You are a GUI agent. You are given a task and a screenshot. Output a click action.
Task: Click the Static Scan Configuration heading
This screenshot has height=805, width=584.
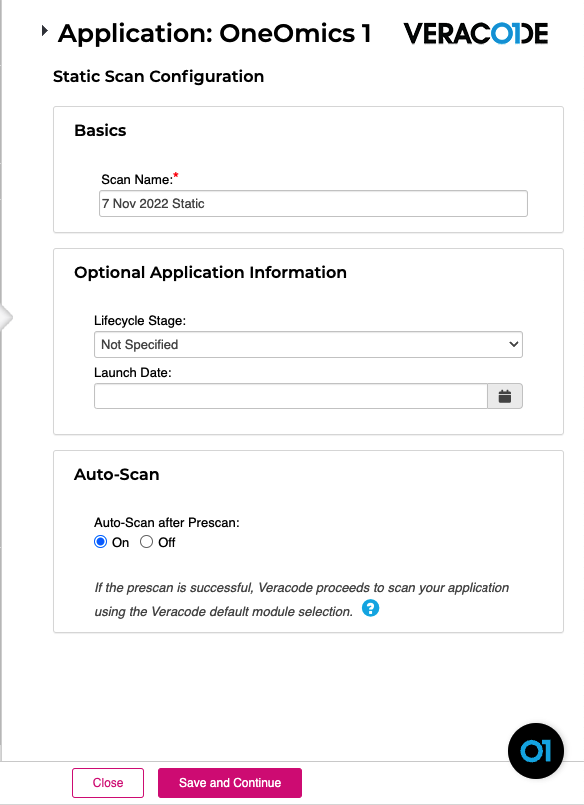pyautogui.click(x=158, y=77)
